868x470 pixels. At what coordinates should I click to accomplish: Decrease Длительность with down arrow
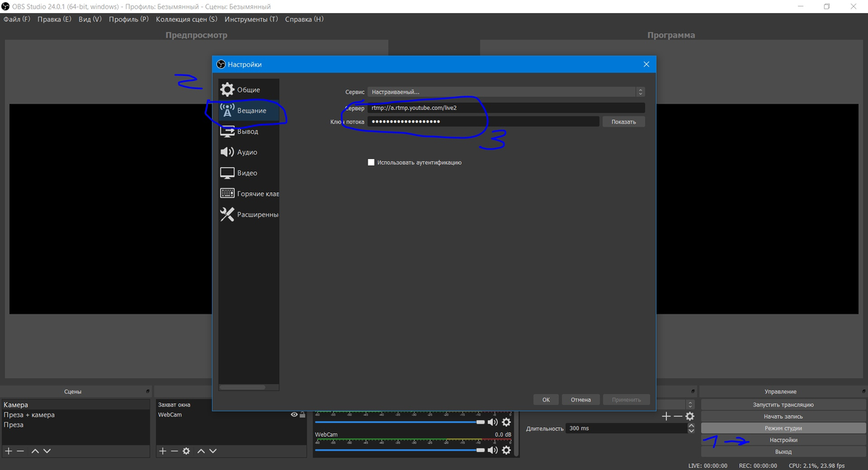tap(690, 431)
